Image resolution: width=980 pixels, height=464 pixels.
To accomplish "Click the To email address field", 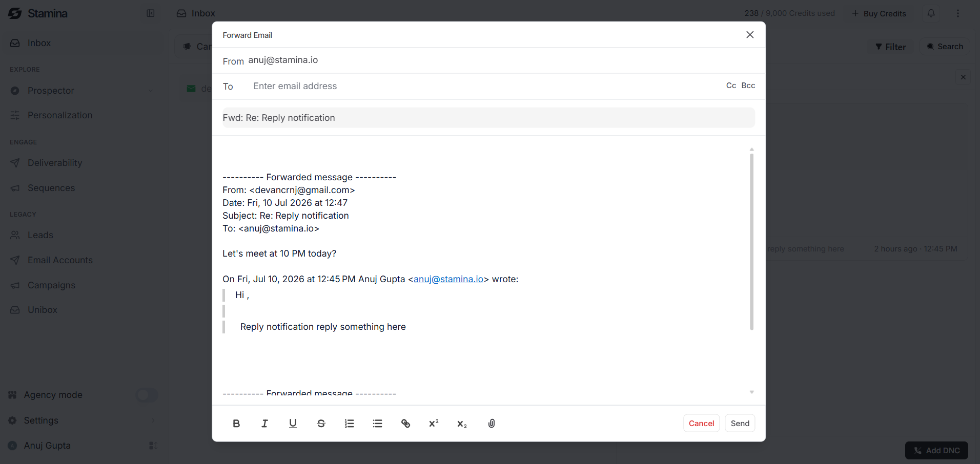I will click(x=484, y=86).
